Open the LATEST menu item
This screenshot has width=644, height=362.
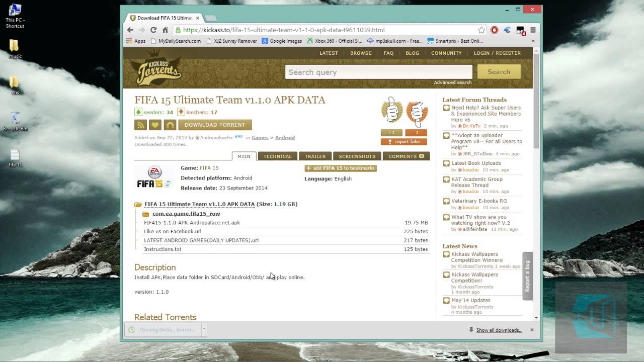pos(329,53)
